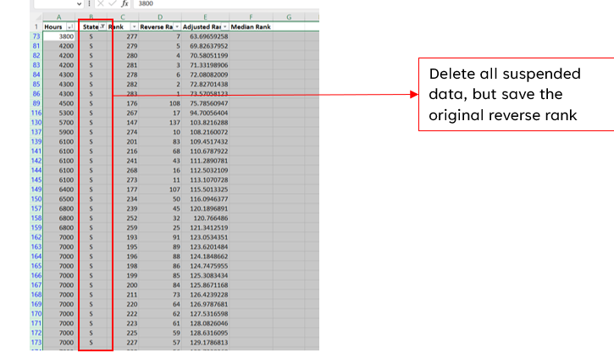Click the Reverse Rank cell with value 108
The width and height of the screenshot is (614, 364).
(x=160, y=103)
